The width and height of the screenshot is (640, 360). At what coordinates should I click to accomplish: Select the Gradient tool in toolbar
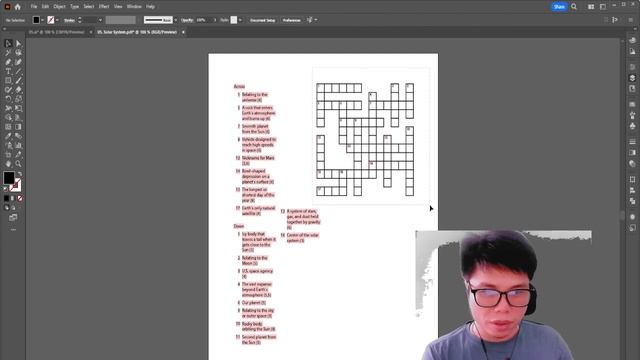tap(18, 127)
